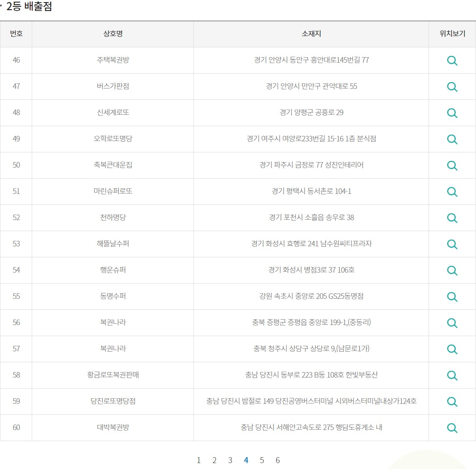Open location view for 축복큰대운집
Screen dimensions: 476x469
452,165
